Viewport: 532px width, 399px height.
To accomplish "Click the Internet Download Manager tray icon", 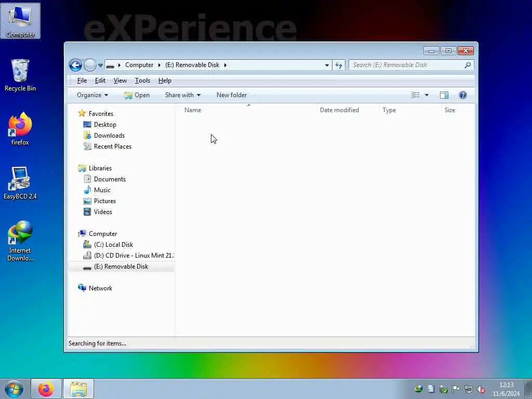I will coord(419,389).
